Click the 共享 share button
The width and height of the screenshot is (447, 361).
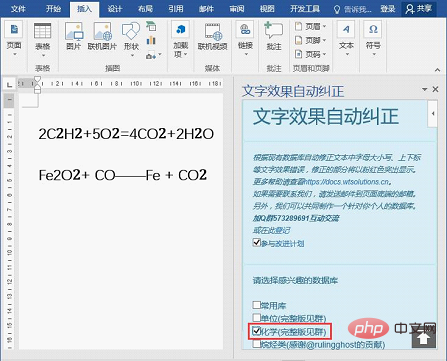pos(419,9)
